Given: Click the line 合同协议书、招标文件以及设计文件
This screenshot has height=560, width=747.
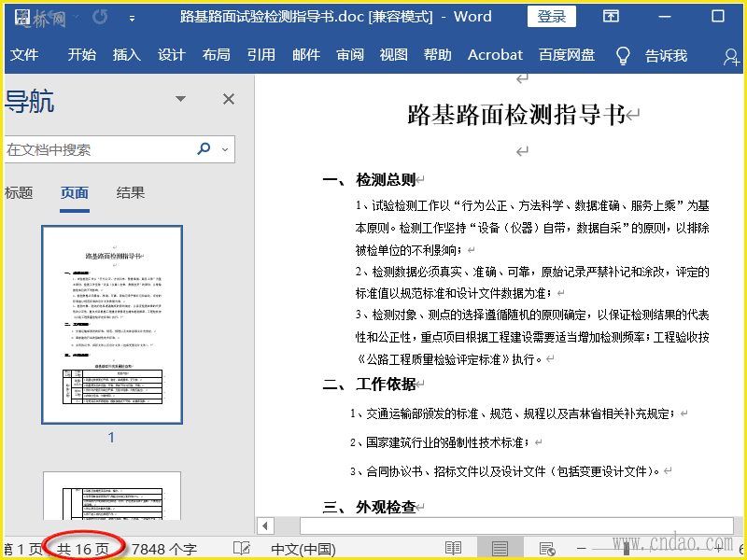Looking at the screenshot, I should coord(505,471).
